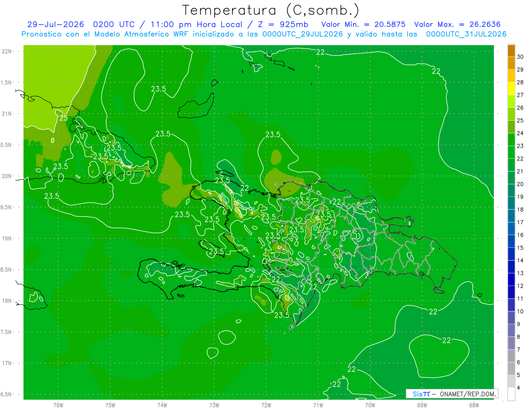This screenshot has height=411, width=532.
Task: Click the "0200 UTC" time label
Action: pyautogui.click(x=113, y=24)
